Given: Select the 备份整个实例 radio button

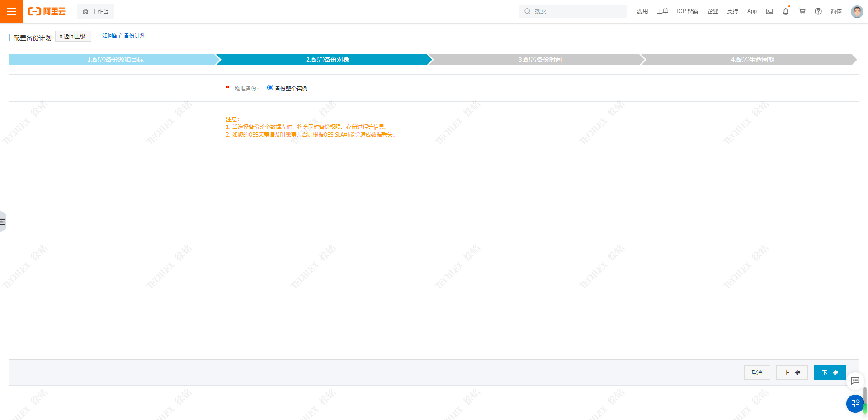Looking at the screenshot, I should coord(270,88).
